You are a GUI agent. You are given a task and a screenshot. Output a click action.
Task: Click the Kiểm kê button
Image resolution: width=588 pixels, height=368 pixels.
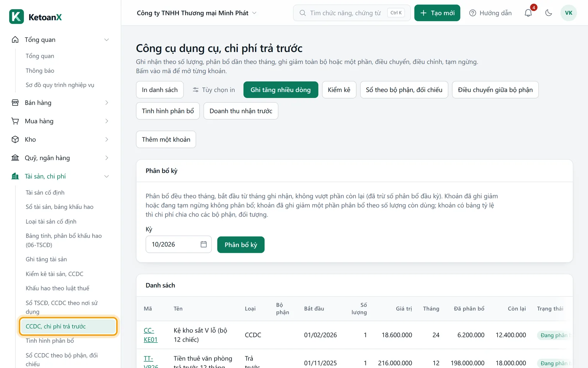pyautogui.click(x=339, y=90)
